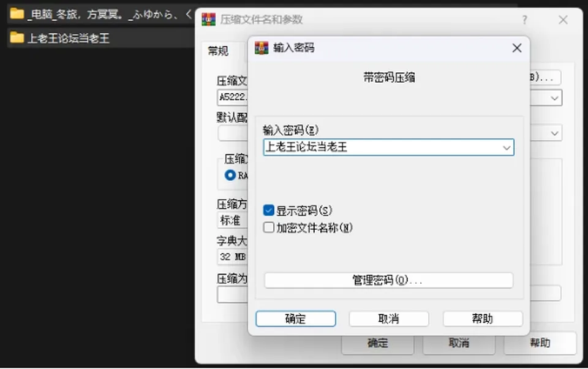Select the 上老王论坛当老王 folder name
The height and width of the screenshot is (369, 588).
[69, 38]
